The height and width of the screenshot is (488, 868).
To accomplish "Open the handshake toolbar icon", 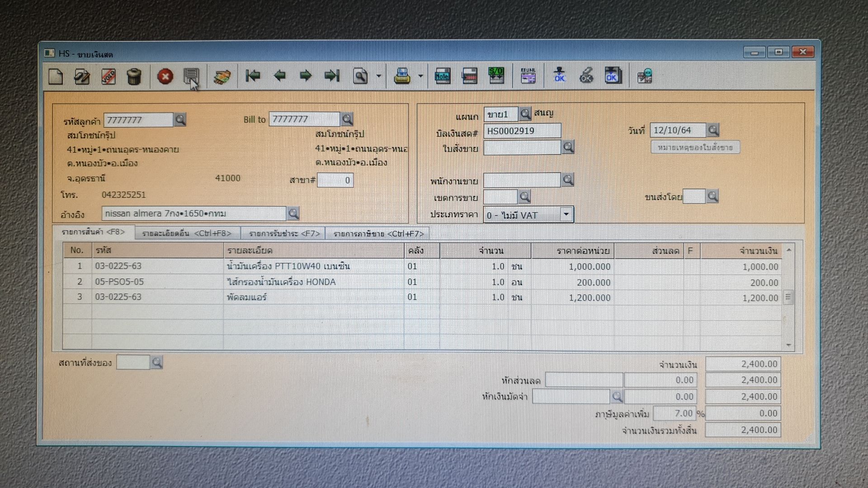I will [222, 76].
